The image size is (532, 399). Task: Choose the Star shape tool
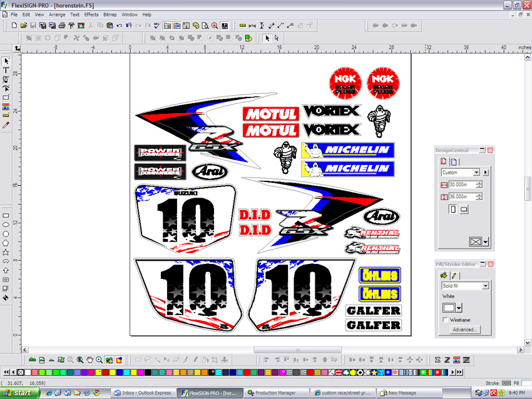(x=6, y=252)
